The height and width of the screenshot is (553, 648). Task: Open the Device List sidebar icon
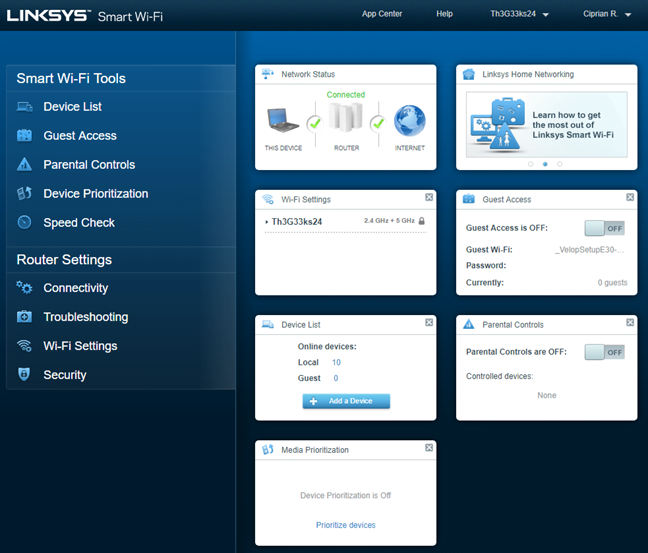(x=24, y=107)
